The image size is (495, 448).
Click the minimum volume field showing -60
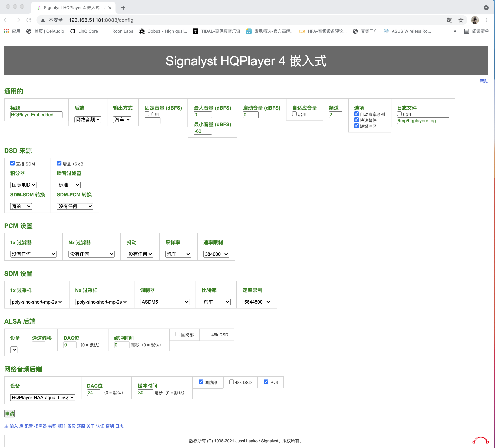click(x=203, y=131)
